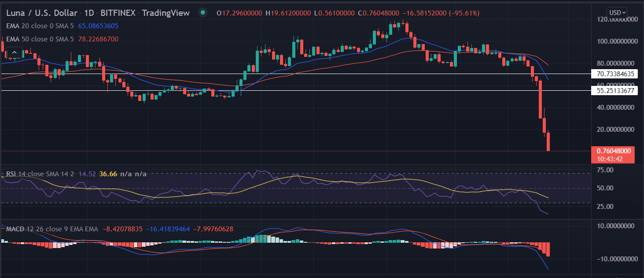This screenshot has width=644, height=278.
Task: Click the red current price label 0.76048000
Action: click(615, 151)
